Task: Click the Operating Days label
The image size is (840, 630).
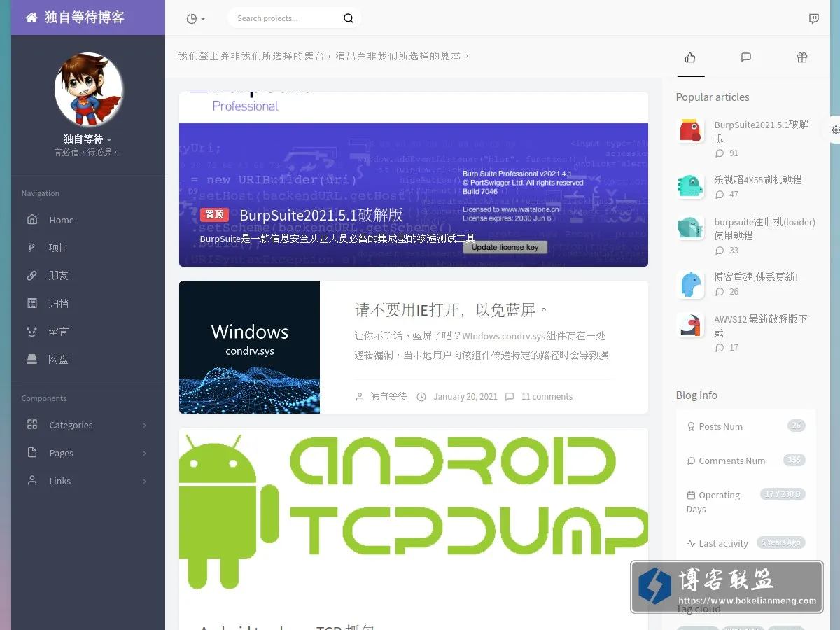Action: (713, 502)
